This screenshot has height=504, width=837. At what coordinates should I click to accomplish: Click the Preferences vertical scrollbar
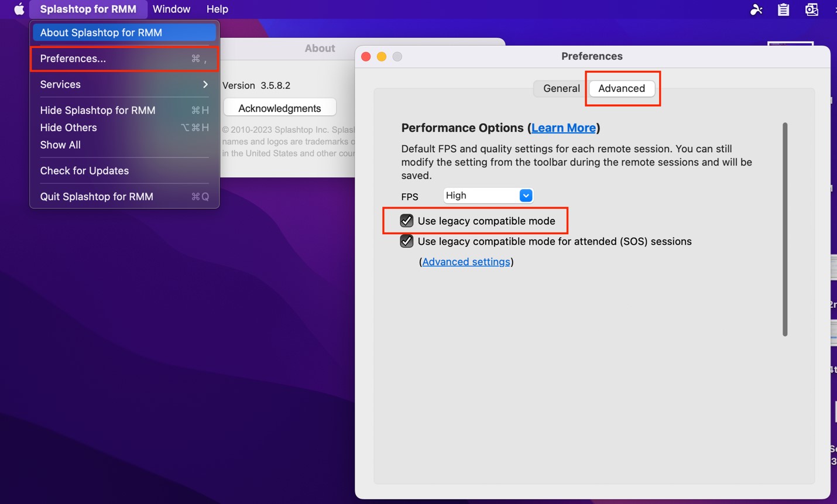pyautogui.click(x=785, y=229)
